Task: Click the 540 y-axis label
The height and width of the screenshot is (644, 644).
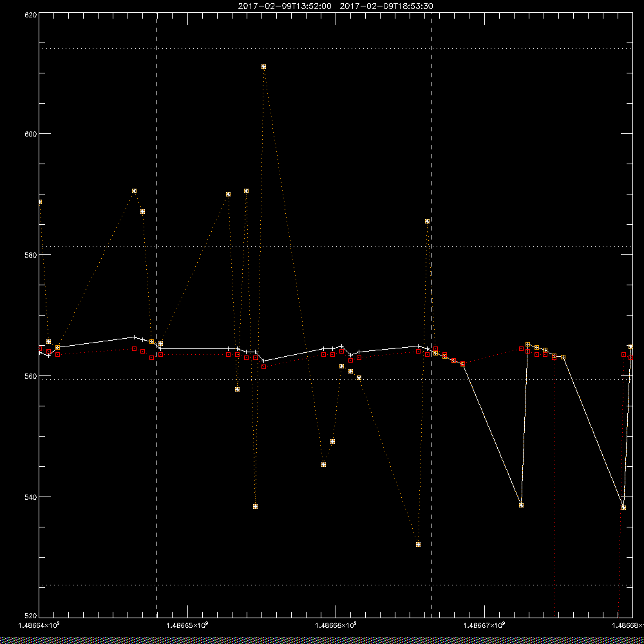Action: [x=31, y=497]
